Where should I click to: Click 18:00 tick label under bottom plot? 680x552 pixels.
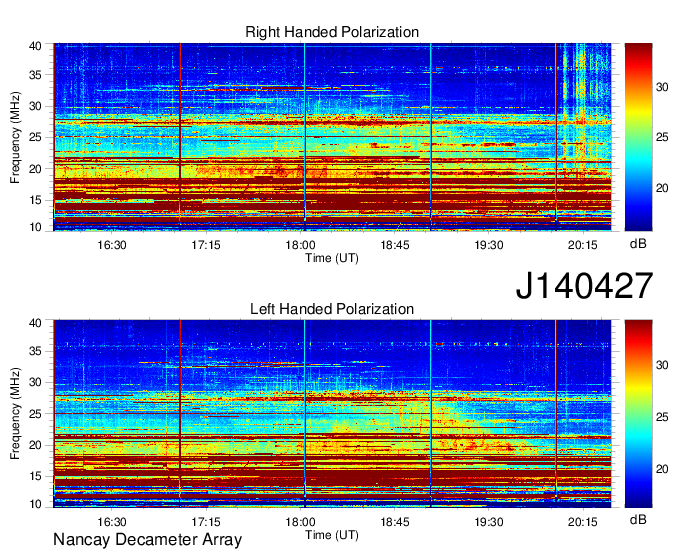click(300, 522)
